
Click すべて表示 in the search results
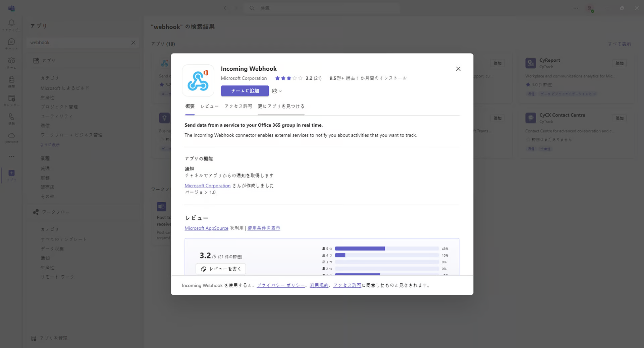[619, 44]
